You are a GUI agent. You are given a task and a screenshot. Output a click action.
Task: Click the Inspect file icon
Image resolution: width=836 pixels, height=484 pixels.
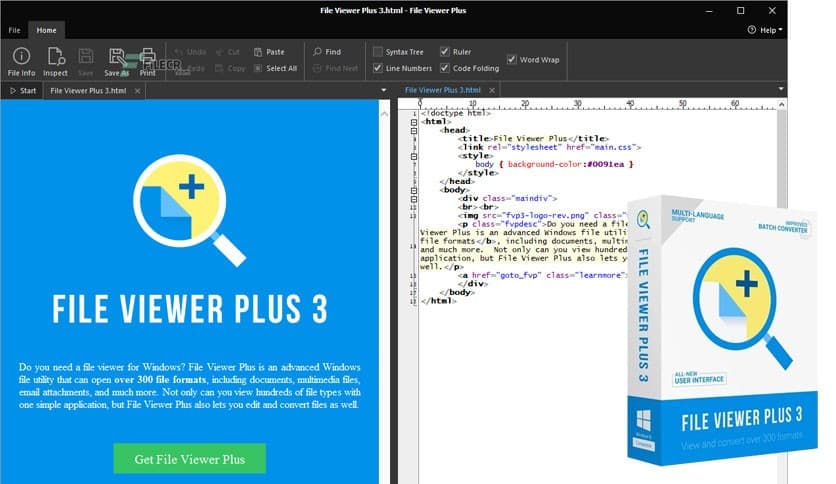[x=55, y=59]
